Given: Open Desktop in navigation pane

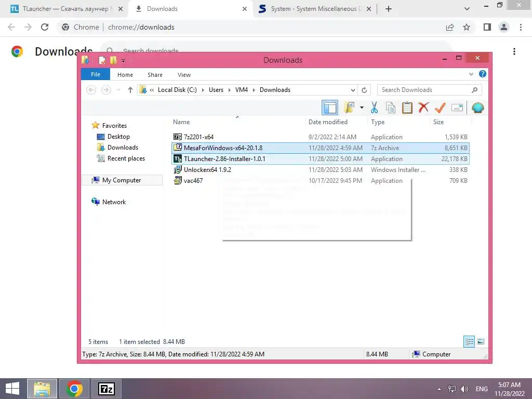Looking at the screenshot, I should point(118,137).
